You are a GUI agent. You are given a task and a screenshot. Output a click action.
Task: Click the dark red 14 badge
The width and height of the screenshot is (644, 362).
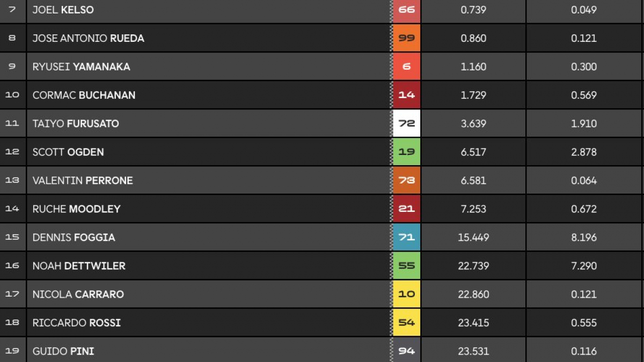[x=406, y=95]
